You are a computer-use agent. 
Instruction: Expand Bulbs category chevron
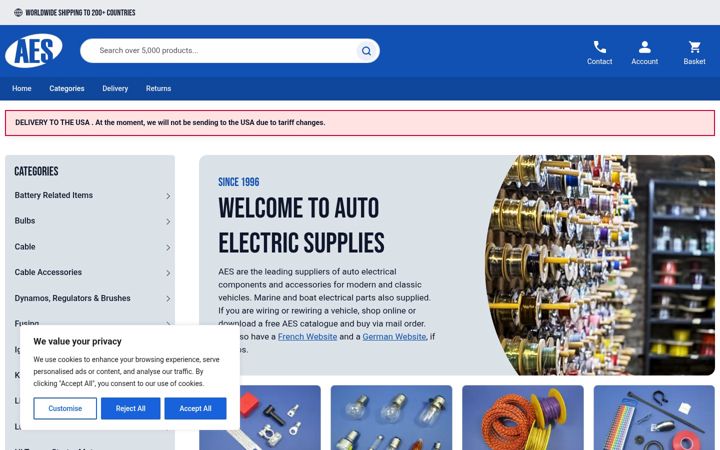pos(168,222)
